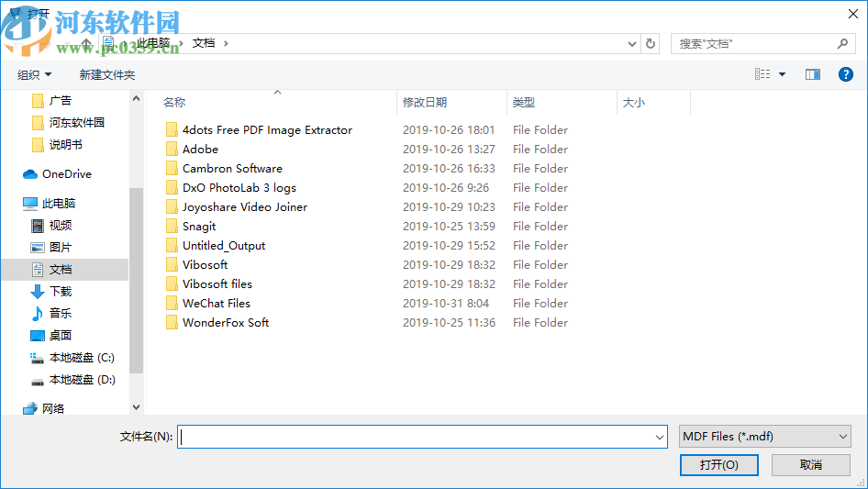Image resolution: width=868 pixels, height=489 pixels.
Task: Select DxO PhotoLab 3 logs folder
Action: 239,188
